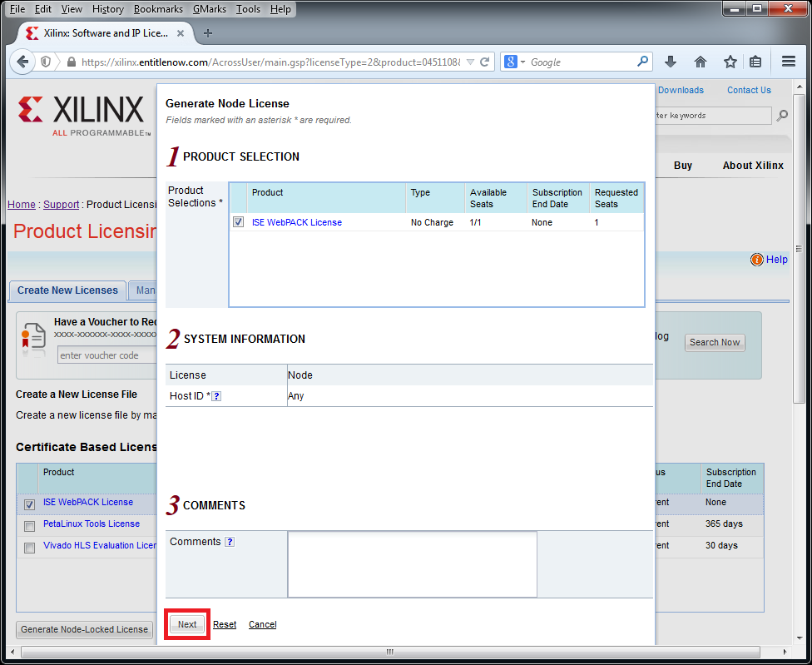Click the 365 days subscription cell

[x=724, y=524]
